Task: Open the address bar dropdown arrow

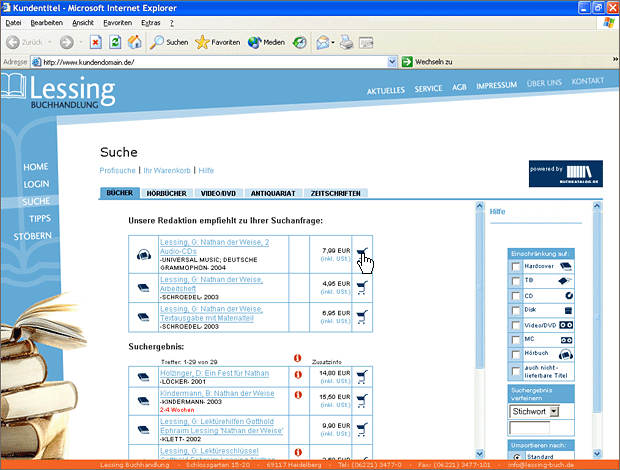Action: [x=392, y=62]
